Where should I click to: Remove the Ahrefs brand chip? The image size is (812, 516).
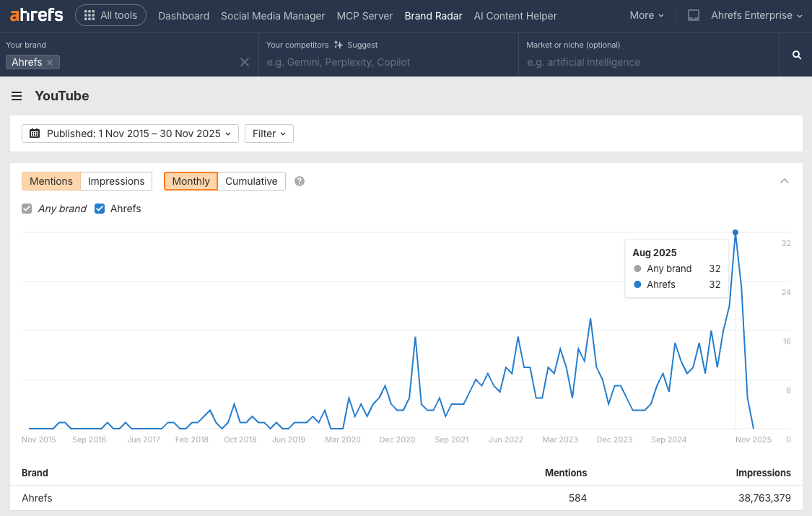click(49, 62)
